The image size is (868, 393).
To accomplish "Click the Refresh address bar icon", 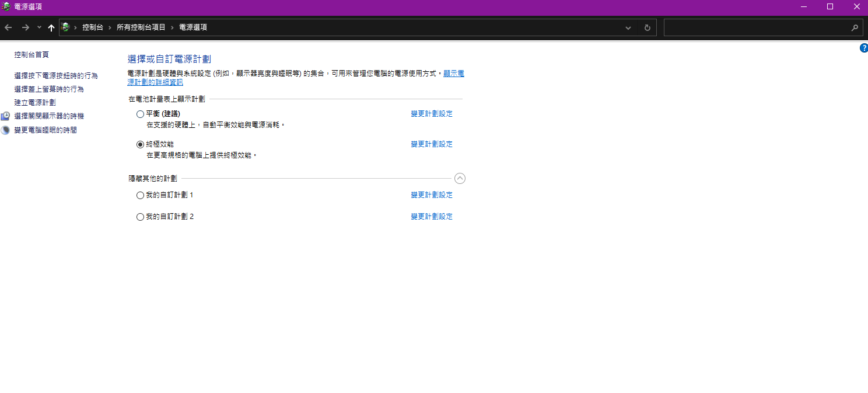I will (x=647, y=27).
